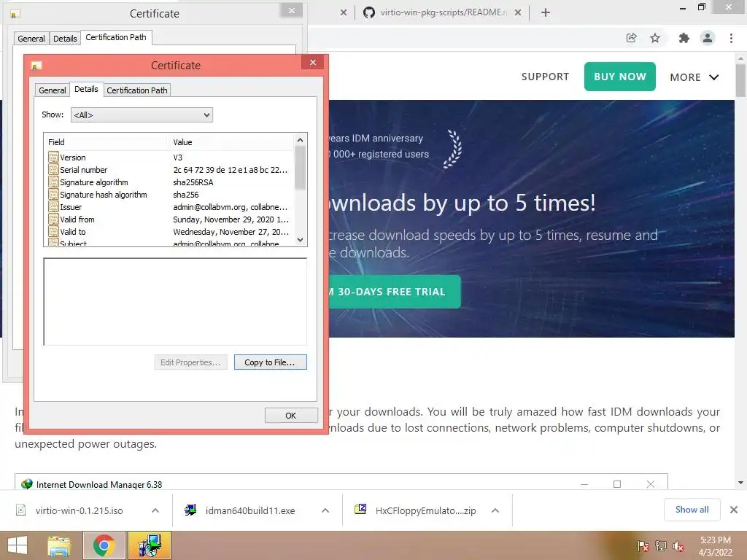Screen dimensions: 747x560
Task: Close the virtio-win-pkg-scripts tab
Action: pyautogui.click(x=518, y=12)
